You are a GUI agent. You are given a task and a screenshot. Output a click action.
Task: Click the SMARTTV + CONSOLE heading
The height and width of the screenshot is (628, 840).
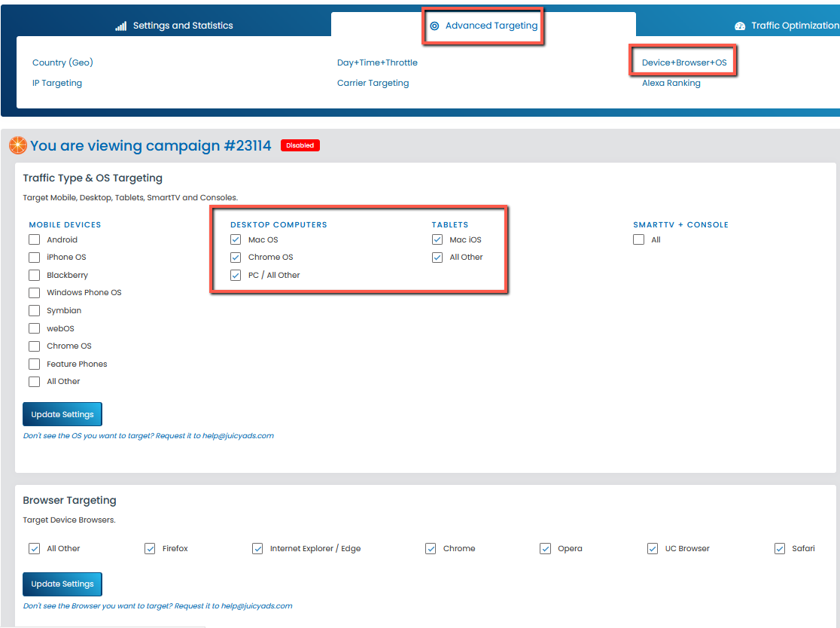pos(681,224)
